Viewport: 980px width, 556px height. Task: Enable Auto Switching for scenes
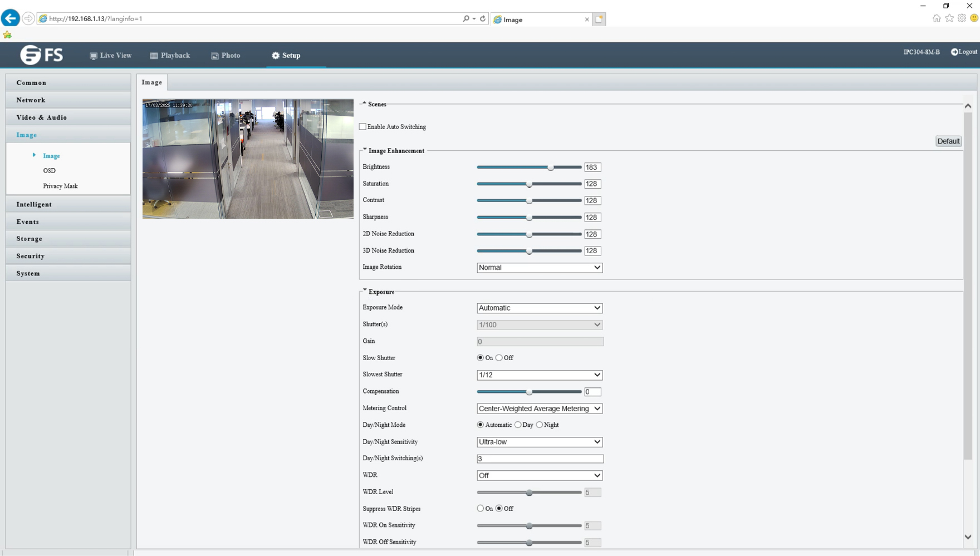(362, 126)
